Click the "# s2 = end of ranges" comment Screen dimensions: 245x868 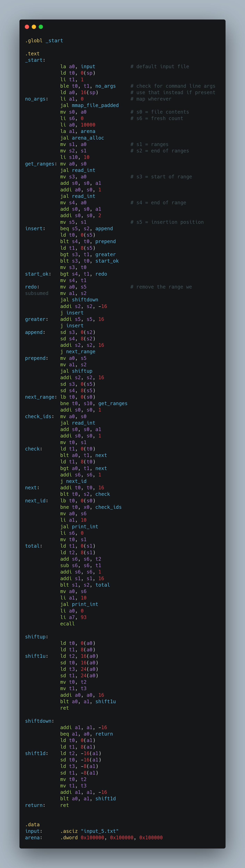(x=160, y=151)
